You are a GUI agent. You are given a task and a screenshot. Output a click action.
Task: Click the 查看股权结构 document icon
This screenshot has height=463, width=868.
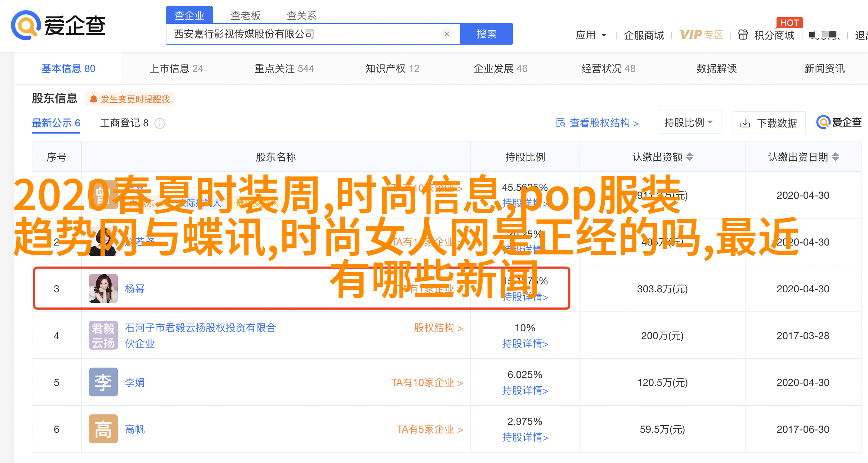point(560,123)
